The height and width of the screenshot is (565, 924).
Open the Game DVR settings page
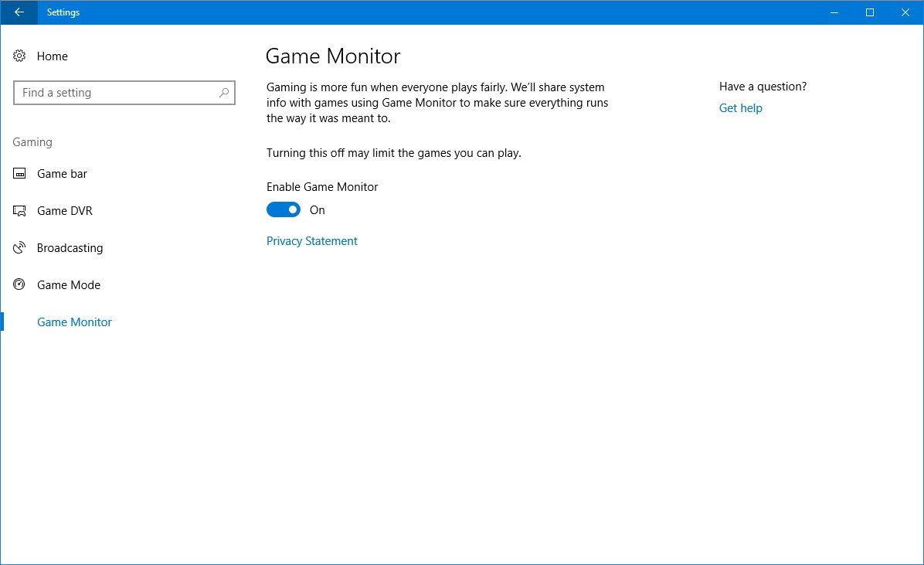64,210
